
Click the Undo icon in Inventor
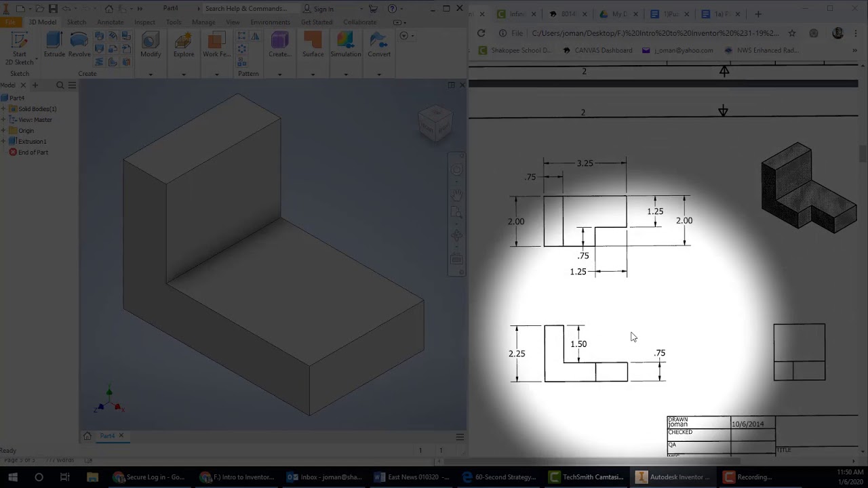67,9
